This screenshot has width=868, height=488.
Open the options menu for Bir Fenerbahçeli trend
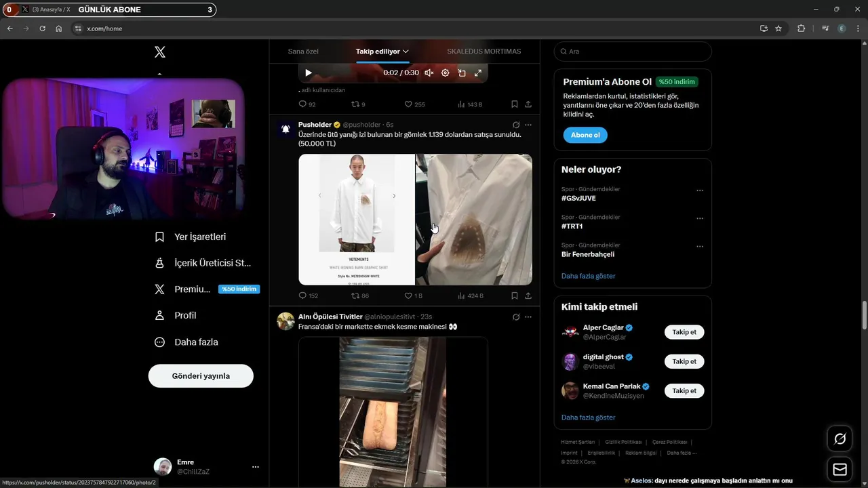(x=700, y=246)
